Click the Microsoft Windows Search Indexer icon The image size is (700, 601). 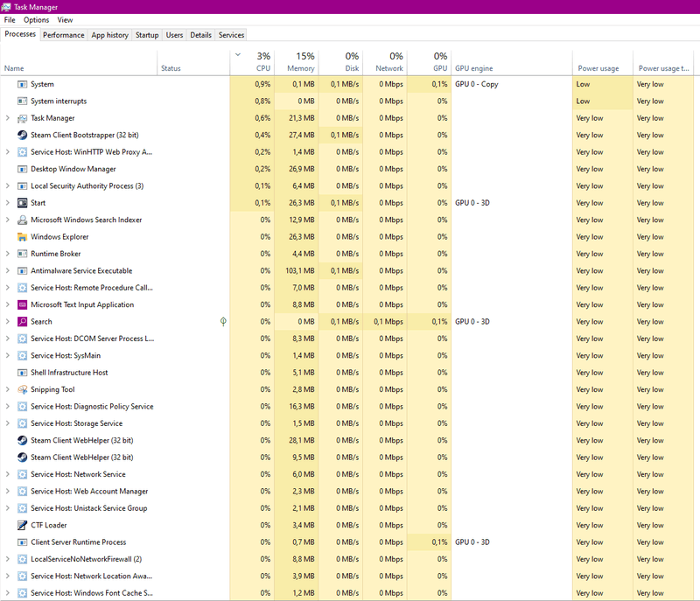pyautogui.click(x=23, y=220)
